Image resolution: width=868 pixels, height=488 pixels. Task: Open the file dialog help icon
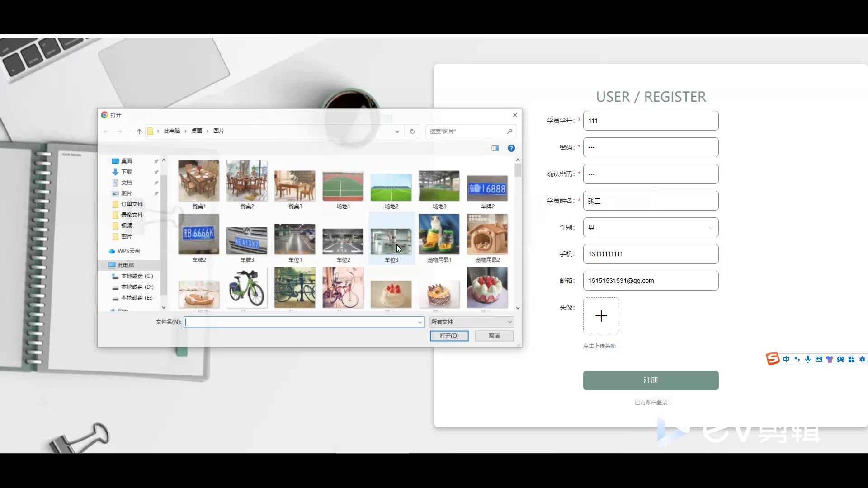(511, 148)
